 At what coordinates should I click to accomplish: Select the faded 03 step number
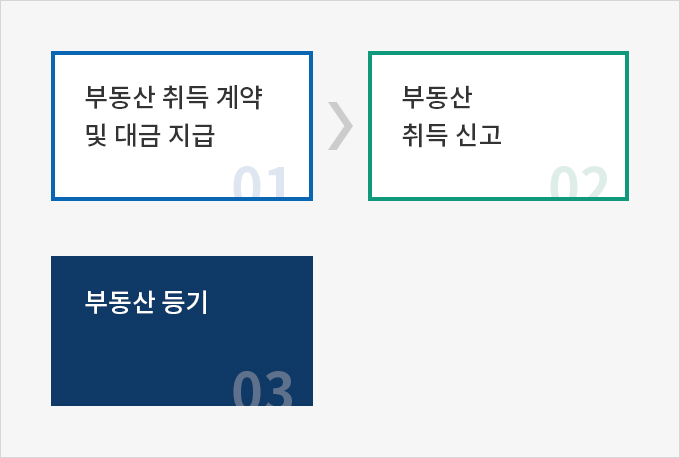(262, 388)
